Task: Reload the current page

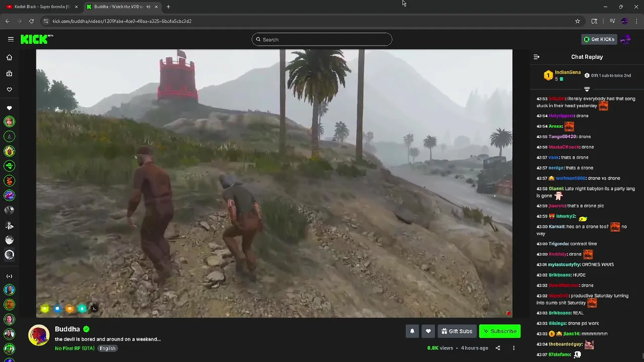Action: [31, 21]
